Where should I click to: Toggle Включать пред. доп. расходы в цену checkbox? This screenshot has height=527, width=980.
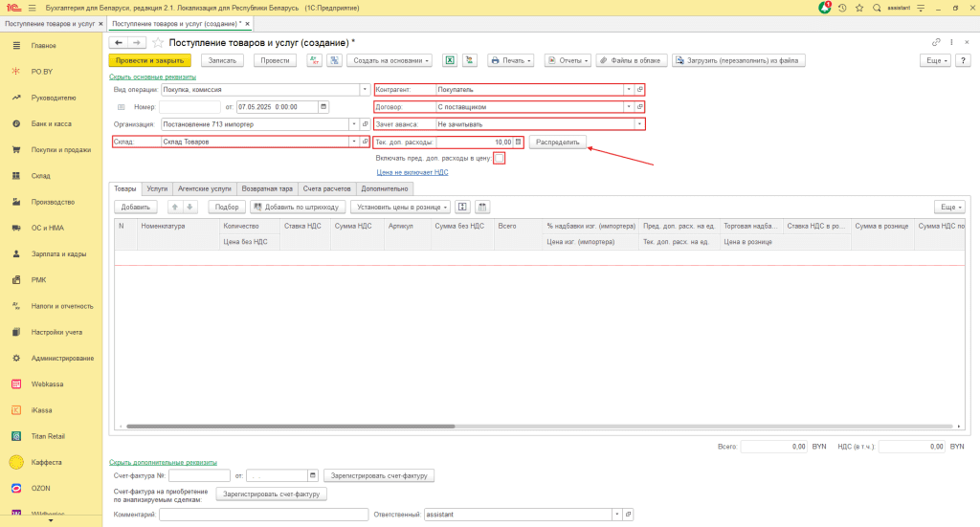click(x=499, y=159)
